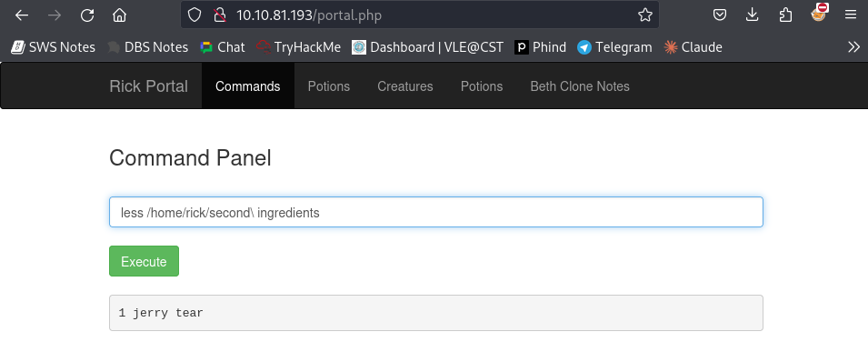Go back to the previous page

22,15
